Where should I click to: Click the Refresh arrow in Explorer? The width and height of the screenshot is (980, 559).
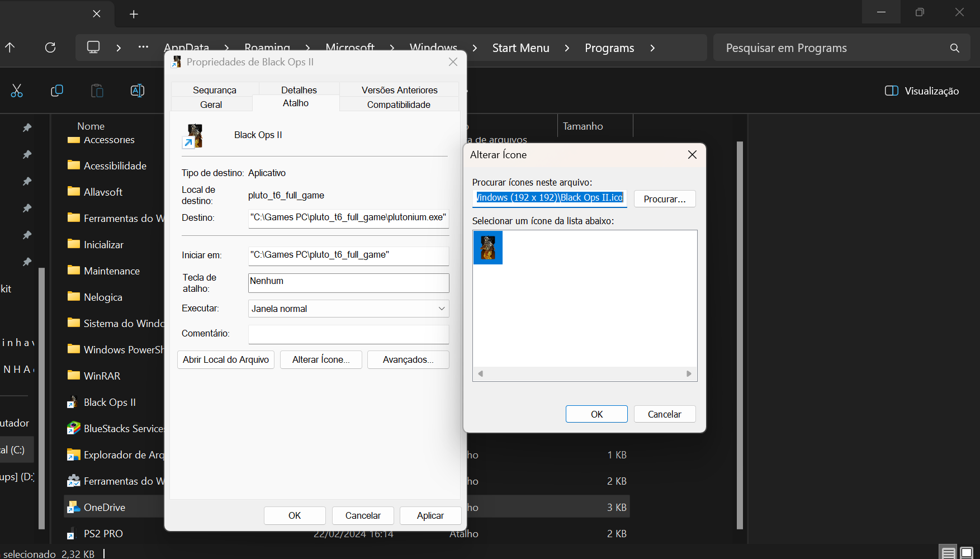click(x=50, y=48)
